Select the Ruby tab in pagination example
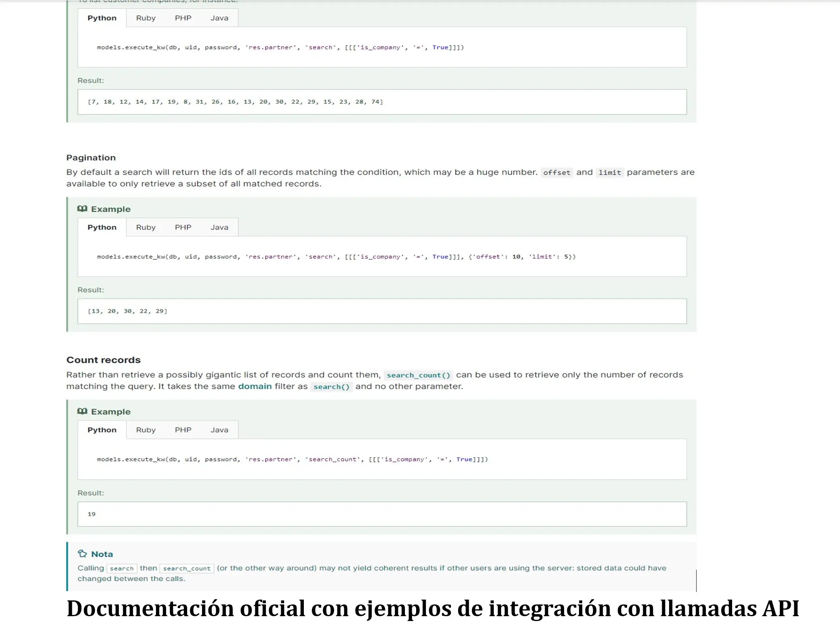The height and width of the screenshot is (640, 840). (145, 227)
